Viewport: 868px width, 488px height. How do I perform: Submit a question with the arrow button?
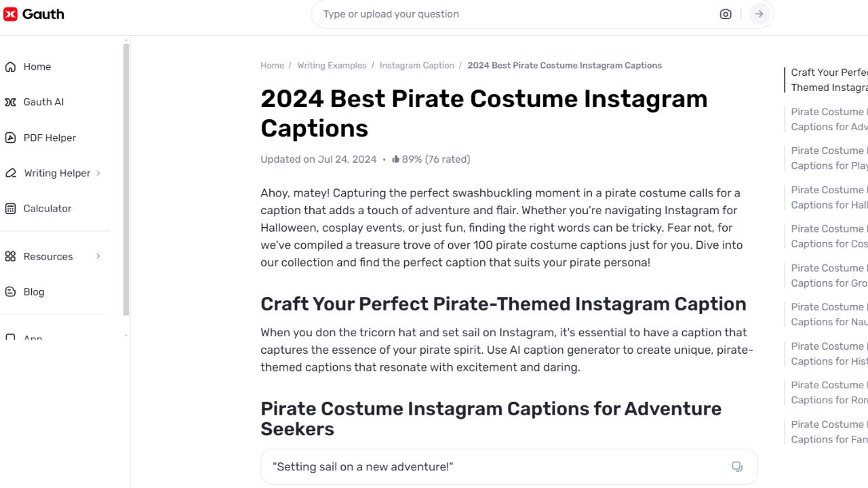[759, 14]
